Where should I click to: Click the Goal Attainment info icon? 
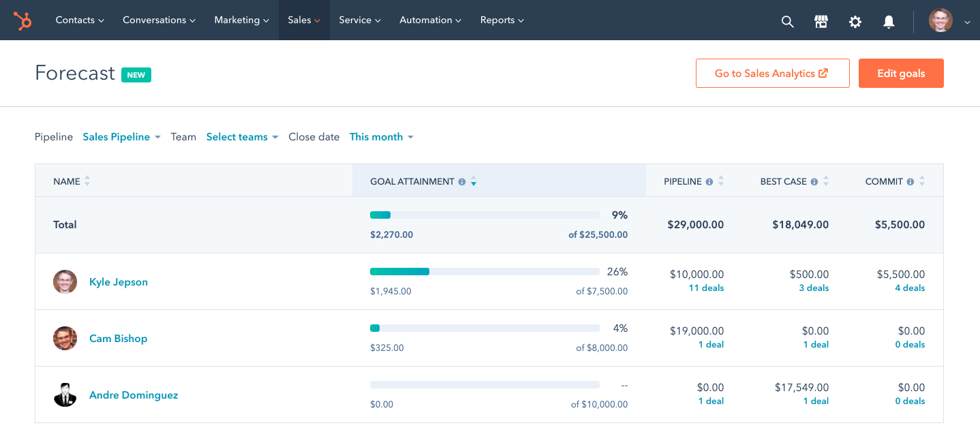462,182
